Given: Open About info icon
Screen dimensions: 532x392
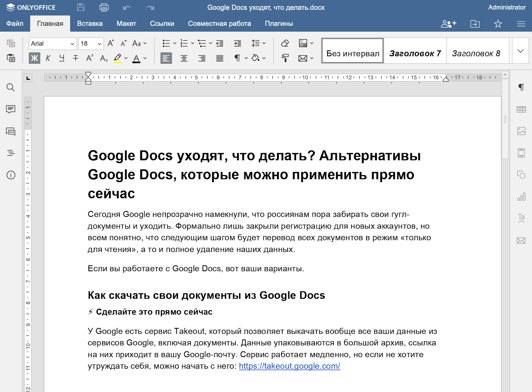Looking at the screenshot, I should [11, 175].
